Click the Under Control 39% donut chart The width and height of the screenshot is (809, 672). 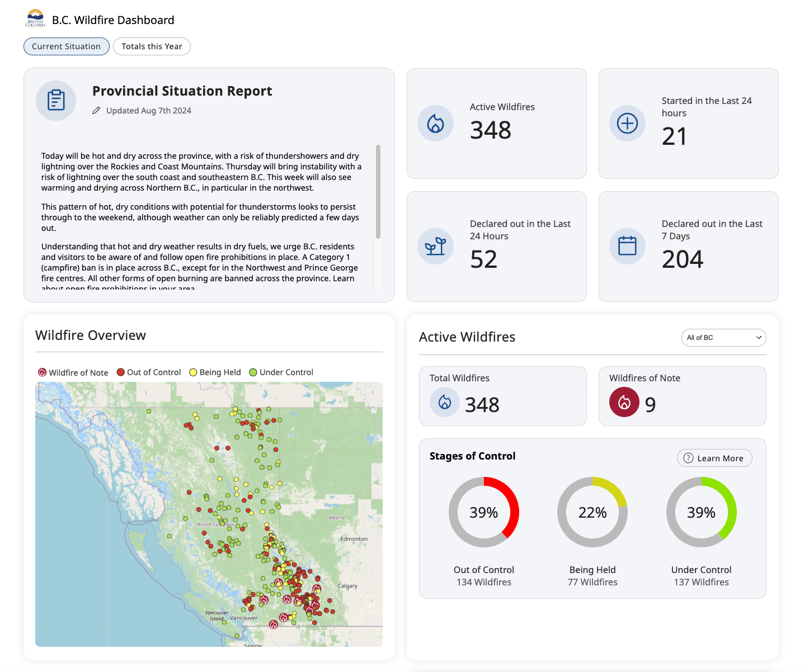(x=702, y=512)
